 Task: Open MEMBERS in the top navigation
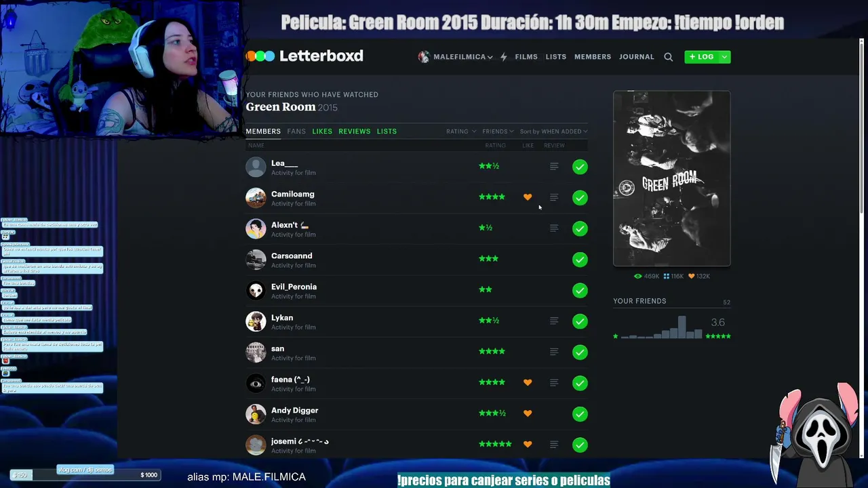(x=593, y=57)
